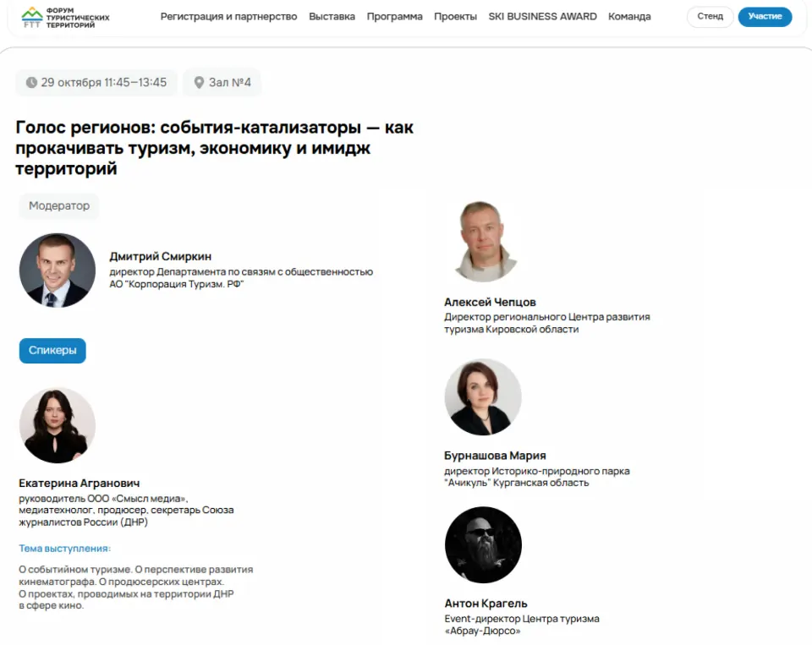Viewport: 812px width, 645px height.
Task: Click the clock icon beside 29 октября
Action: tap(31, 82)
